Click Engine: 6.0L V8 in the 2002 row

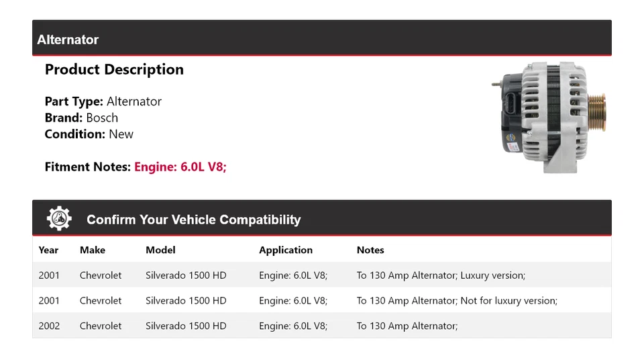pyautogui.click(x=293, y=326)
